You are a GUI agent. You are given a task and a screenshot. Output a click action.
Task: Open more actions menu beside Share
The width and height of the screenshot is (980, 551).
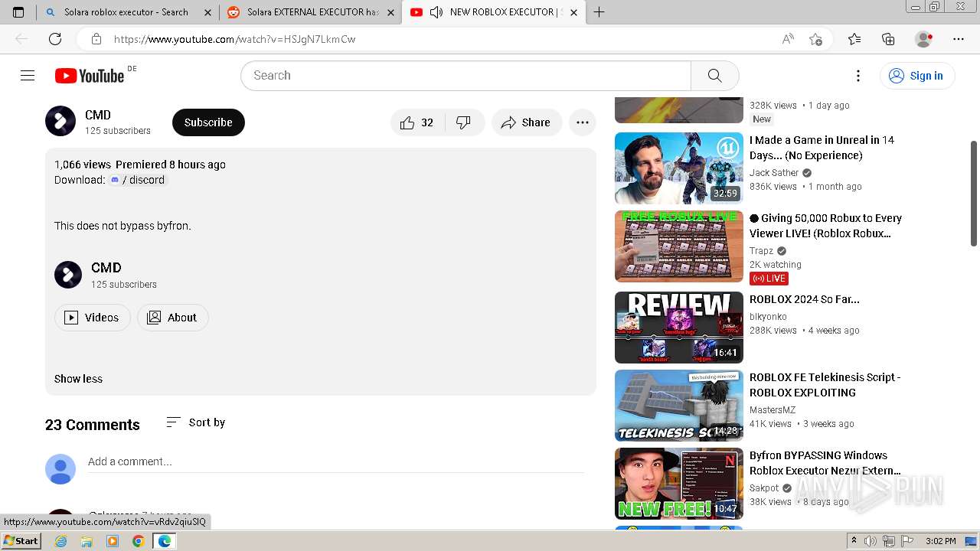click(x=583, y=122)
